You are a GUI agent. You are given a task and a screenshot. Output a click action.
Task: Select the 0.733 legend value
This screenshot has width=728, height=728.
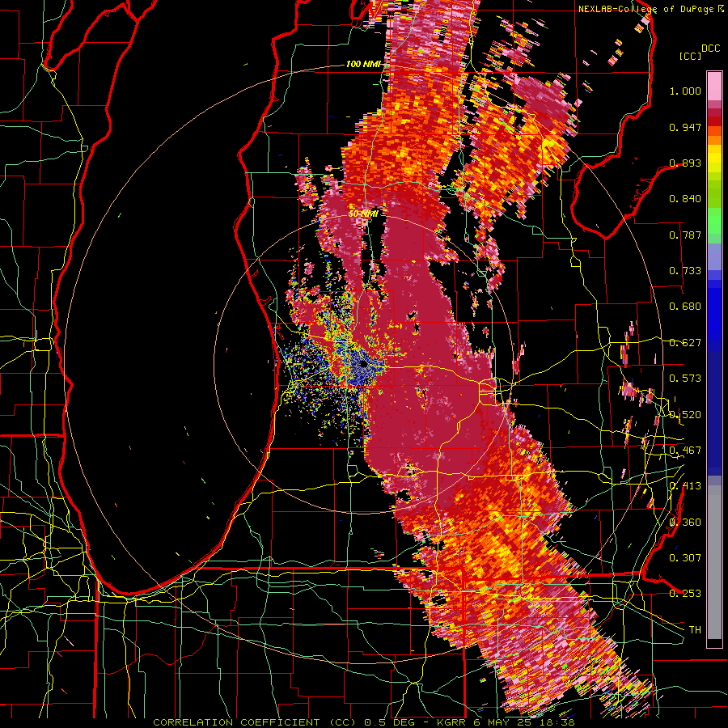pyautogui.click(x=685, y=271)
